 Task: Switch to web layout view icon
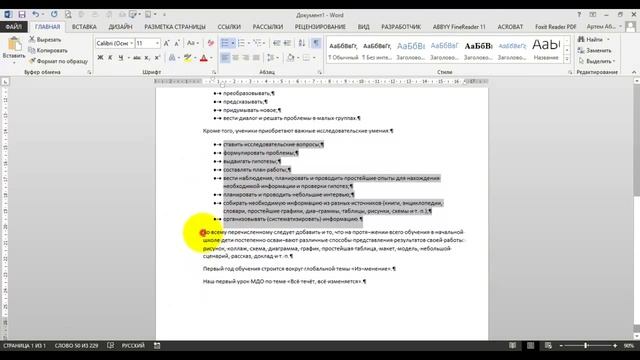[548, 345]
